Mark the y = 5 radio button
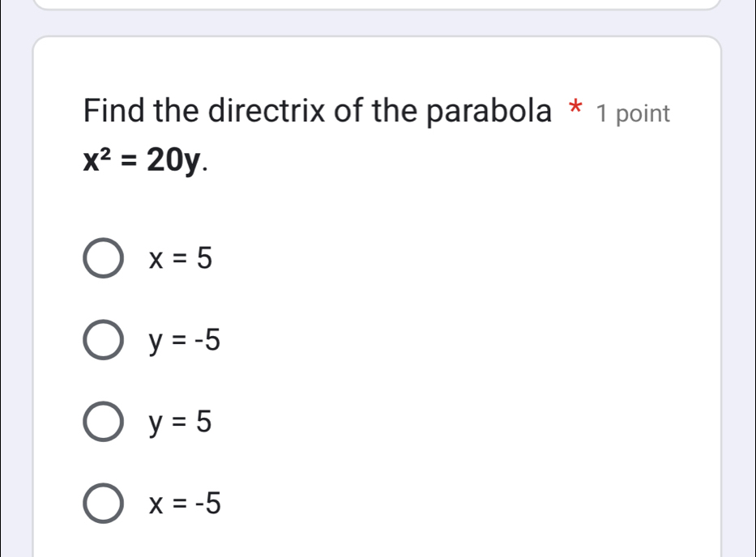756x557 pixels. (103, 423)
